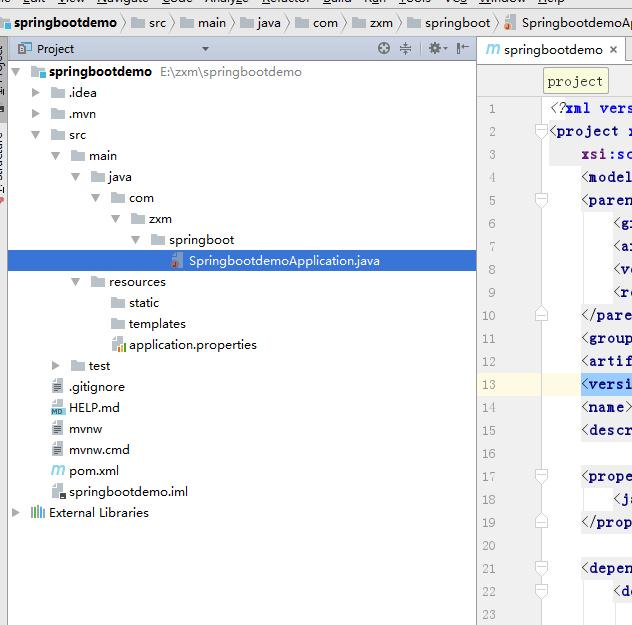Collapse the springbootdemo root node
The image size is (632, 625).
pyautogui.click(x=16, y=72)
